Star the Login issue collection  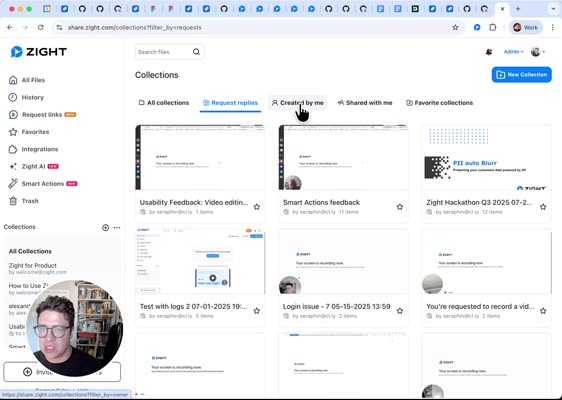coord(400,311)
